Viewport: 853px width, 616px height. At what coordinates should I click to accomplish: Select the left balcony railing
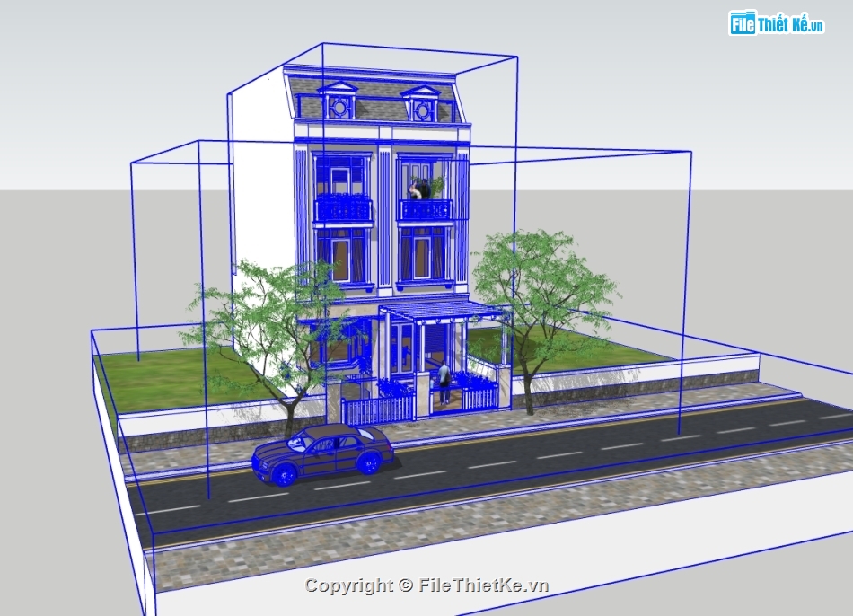click(x=343, y=209)
